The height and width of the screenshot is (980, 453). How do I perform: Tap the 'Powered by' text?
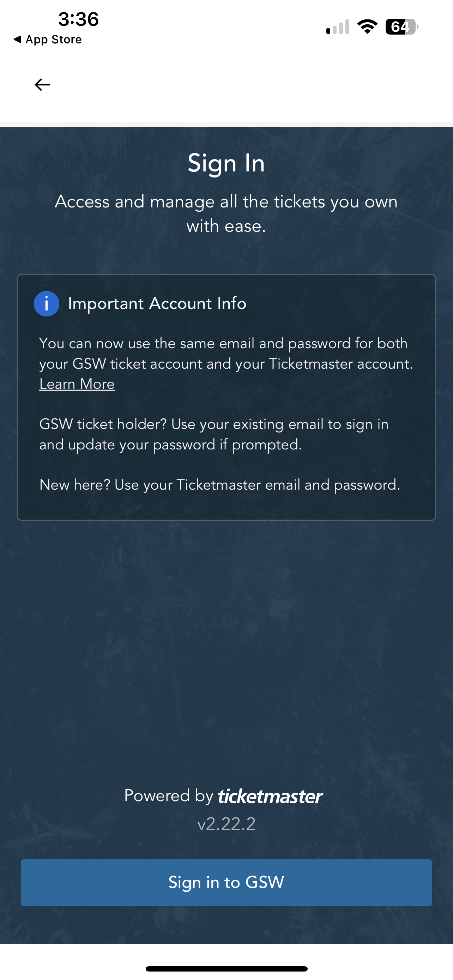[169, 796]
